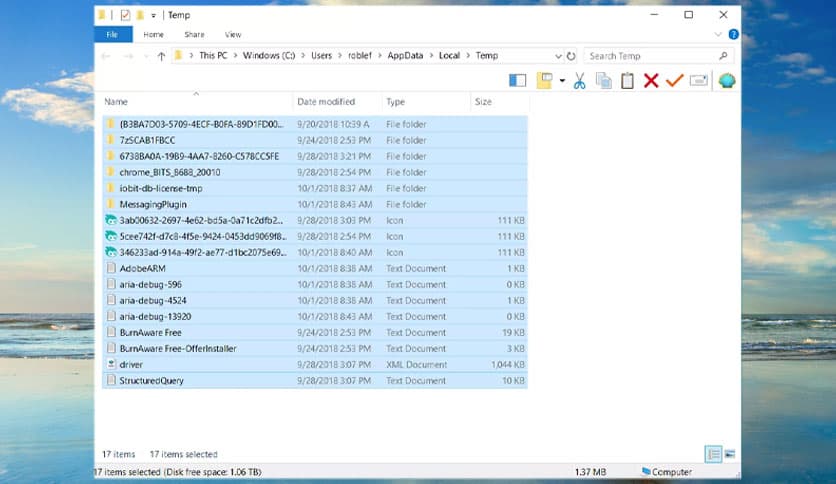Click the Rename icon in toolbar
836x484 pixels.
[698, 81]
